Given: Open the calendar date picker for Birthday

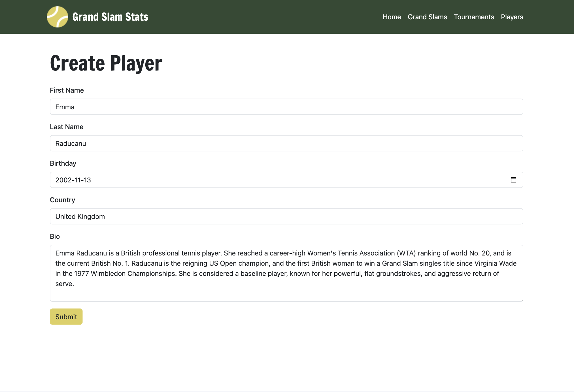Looking at the screenshot, I should (x=514, y=180).
